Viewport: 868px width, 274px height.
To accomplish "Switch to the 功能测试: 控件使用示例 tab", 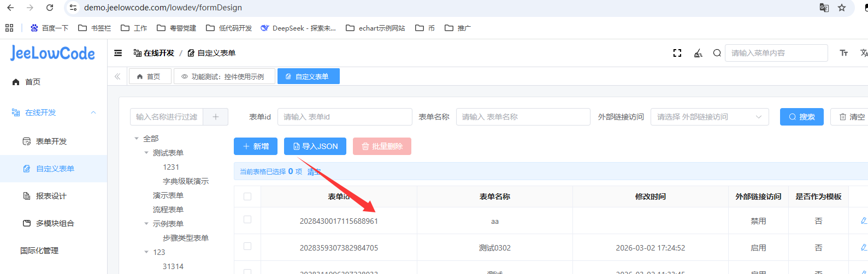I will [x=224, y=76].
